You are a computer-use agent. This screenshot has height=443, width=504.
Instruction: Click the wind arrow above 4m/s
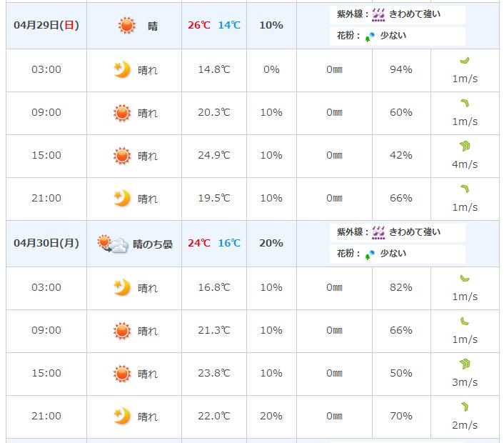465,146
